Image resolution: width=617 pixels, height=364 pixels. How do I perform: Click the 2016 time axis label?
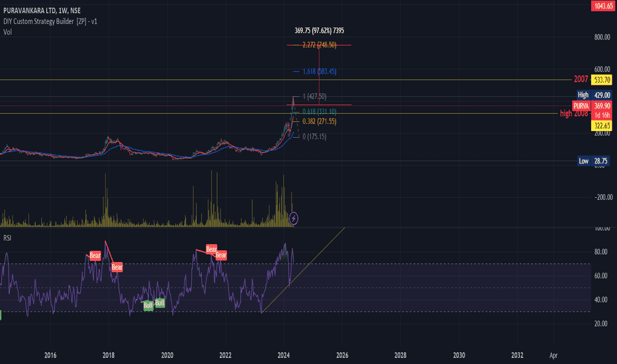coord(50,355)
